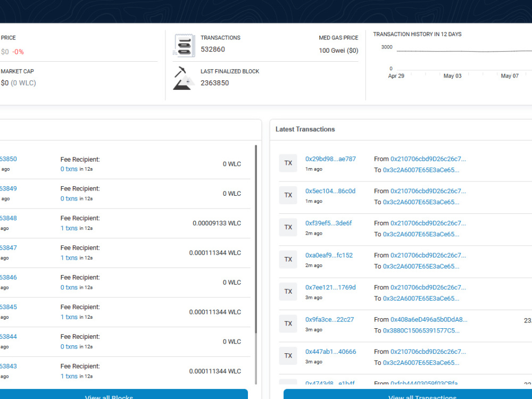The width and height of the screenshot is (532, 399).
Task: Click the -0% price change value
Action: coord(18,52)
